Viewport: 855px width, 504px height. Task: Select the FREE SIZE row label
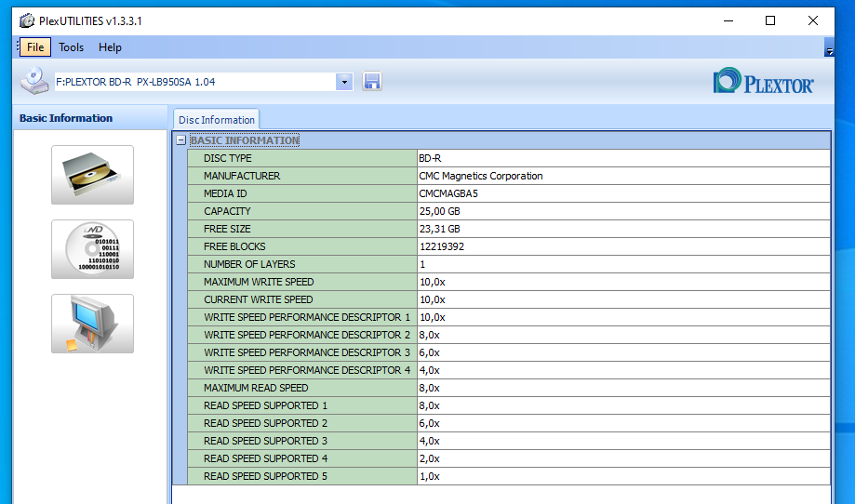[227, 229]
